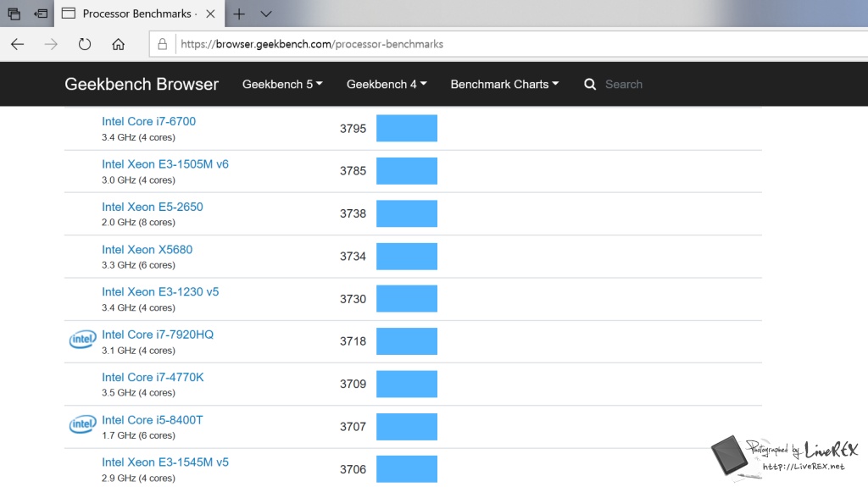868x487 pixels.
Task: Click the browser back arrow
Action: pyautogui.click(x=17, y=44)
